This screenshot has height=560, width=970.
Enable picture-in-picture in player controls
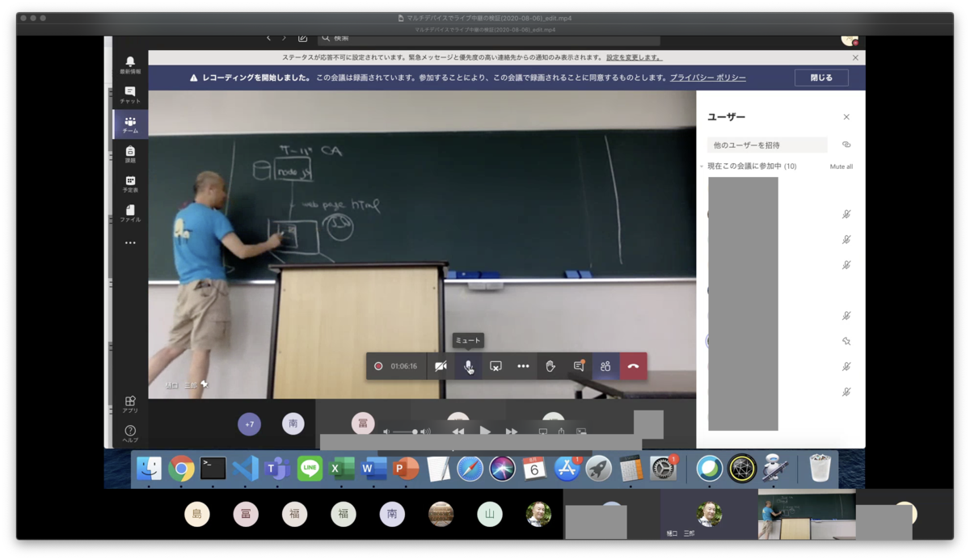click(581, 432)
